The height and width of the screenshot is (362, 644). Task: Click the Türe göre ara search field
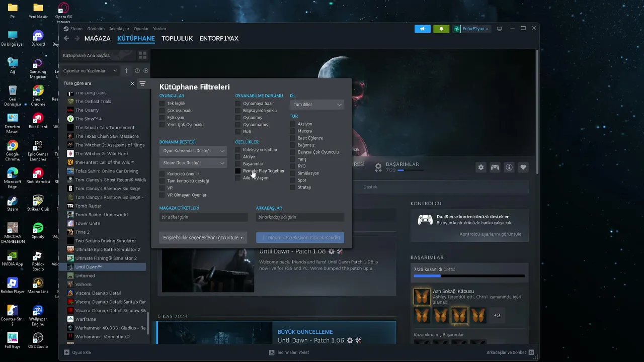pyautogui.click(x=95, y=83)
